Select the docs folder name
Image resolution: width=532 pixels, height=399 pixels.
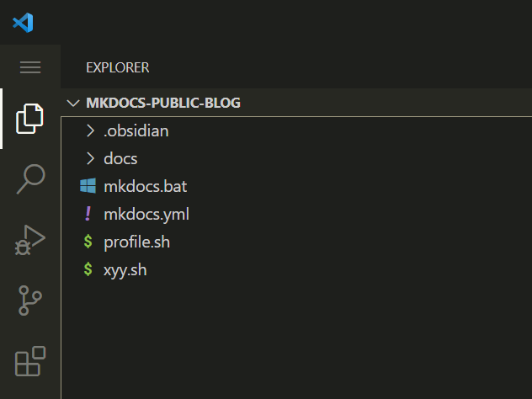pos(120,158)
